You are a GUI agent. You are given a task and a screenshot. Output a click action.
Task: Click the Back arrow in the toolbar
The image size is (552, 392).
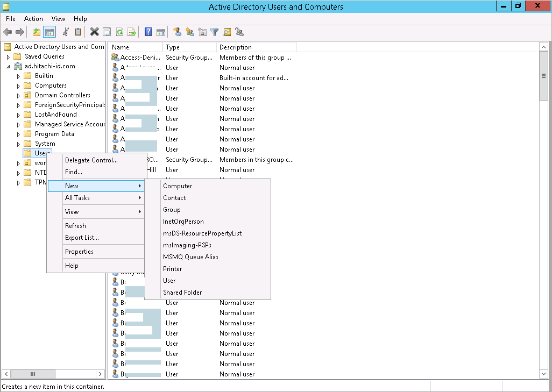click(x=8, y=32)
